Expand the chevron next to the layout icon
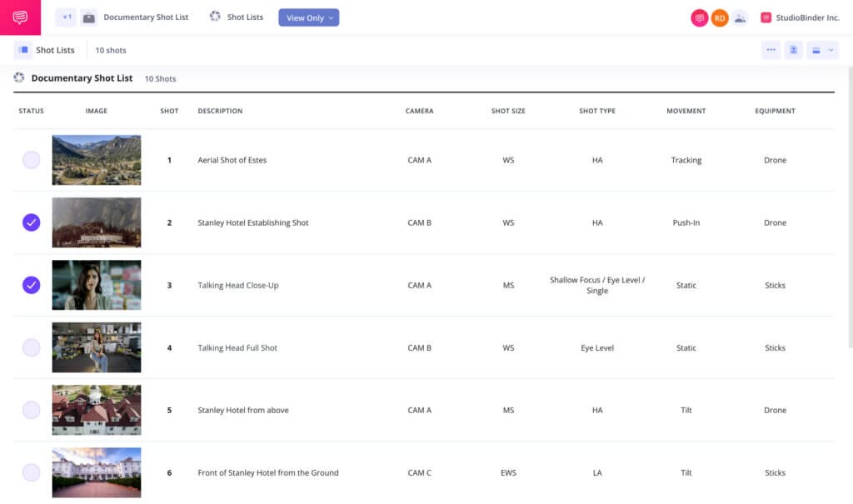853x504 pixels. point(831,50)
